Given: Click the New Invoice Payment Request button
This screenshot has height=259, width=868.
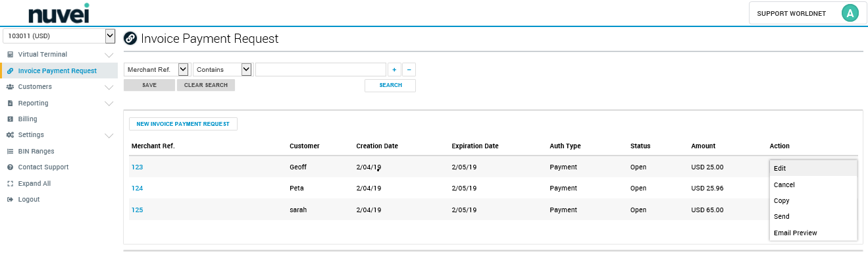Looking at the screenshot, I should pyautogui.click(x=183, y=124).
